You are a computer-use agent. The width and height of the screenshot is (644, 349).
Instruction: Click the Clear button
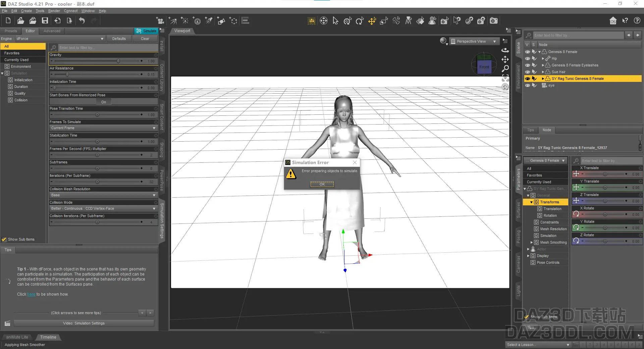pos(145,39)
